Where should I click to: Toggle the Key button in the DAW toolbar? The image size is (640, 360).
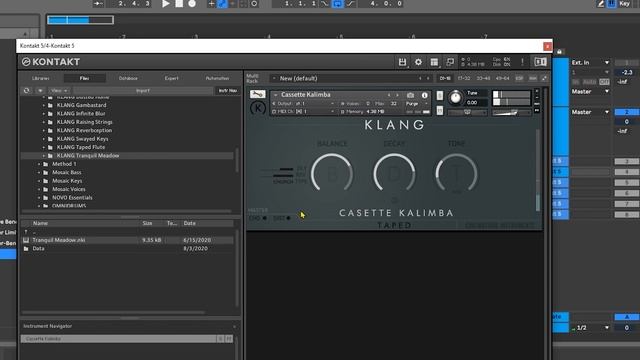[x=624, y=4]
